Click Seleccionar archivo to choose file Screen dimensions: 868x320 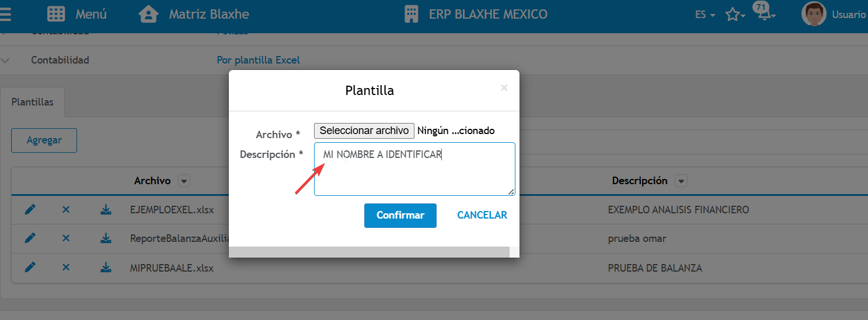coord(364,131)
